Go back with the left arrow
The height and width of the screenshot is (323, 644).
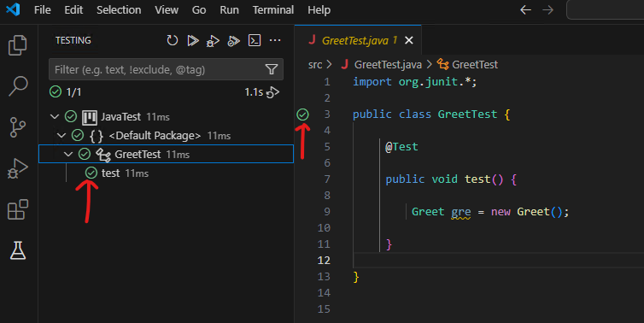click(x=526, y=10)
